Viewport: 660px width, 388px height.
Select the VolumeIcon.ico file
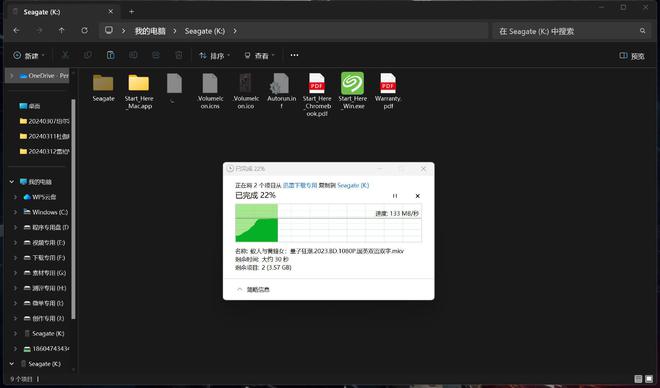[246, 91]
